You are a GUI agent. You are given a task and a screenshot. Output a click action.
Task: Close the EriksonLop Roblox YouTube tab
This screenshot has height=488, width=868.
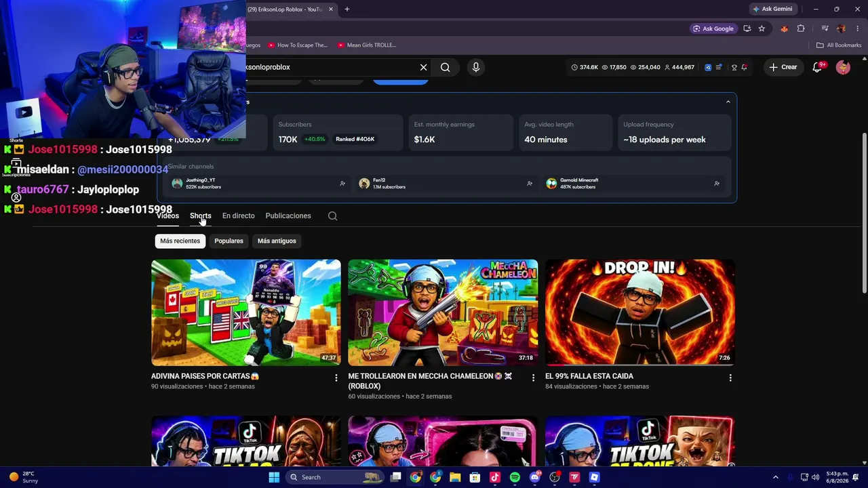coord(331,9)
